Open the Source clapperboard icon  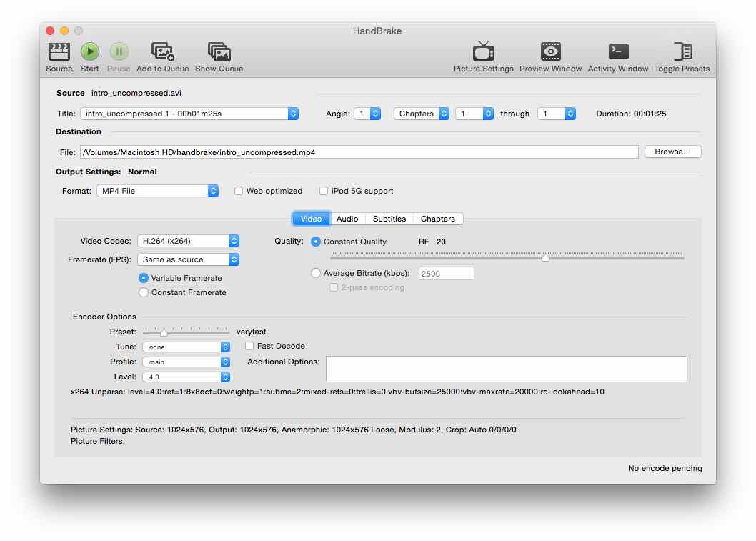tap(59, 52)
